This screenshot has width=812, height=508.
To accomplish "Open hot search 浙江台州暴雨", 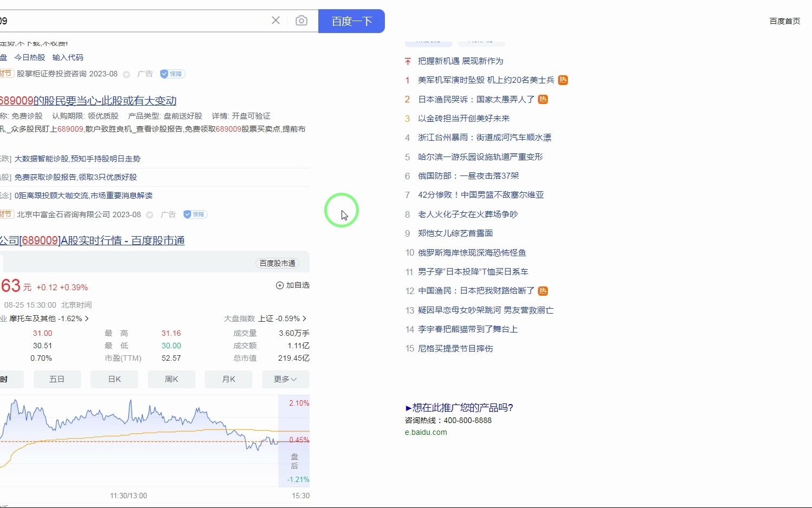I will coord(484,138).
